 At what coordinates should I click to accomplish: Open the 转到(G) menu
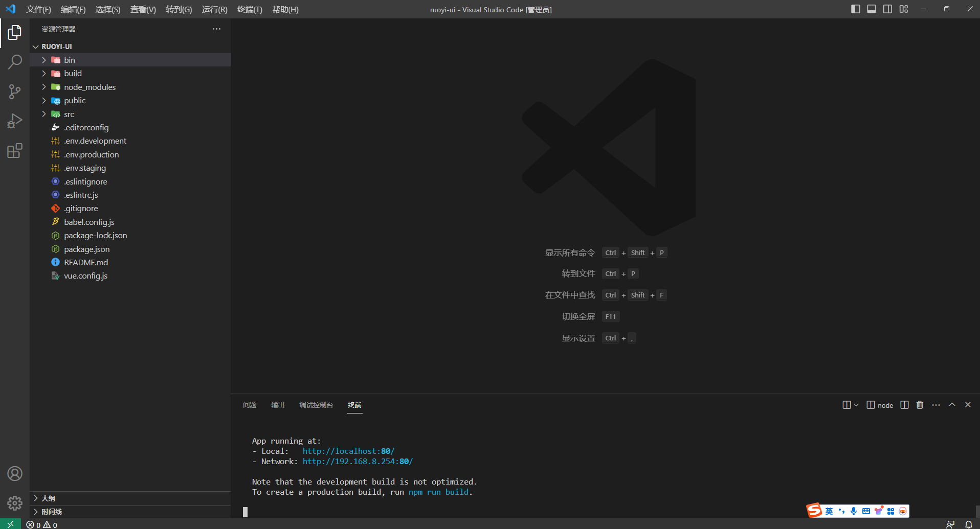[179, 10]
